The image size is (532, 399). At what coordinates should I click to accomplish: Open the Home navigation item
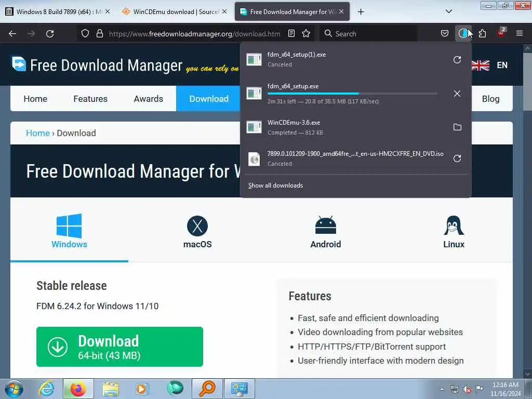point(35,99)
